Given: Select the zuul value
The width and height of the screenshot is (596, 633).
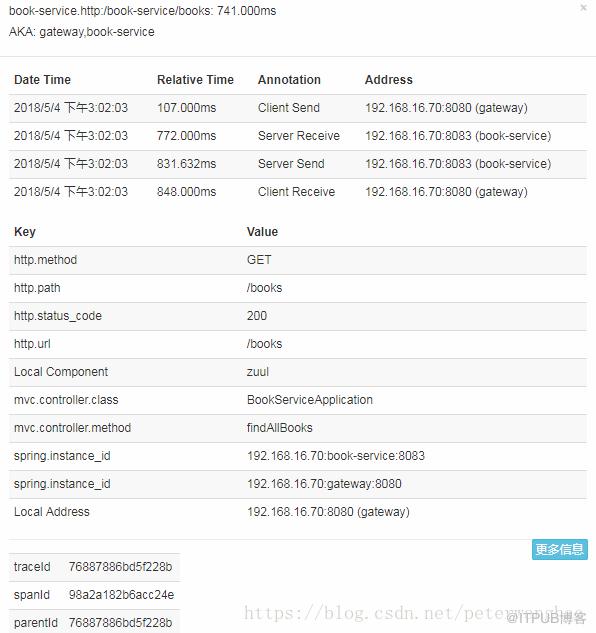Looking at the screenshot, I should click(258, 372).
